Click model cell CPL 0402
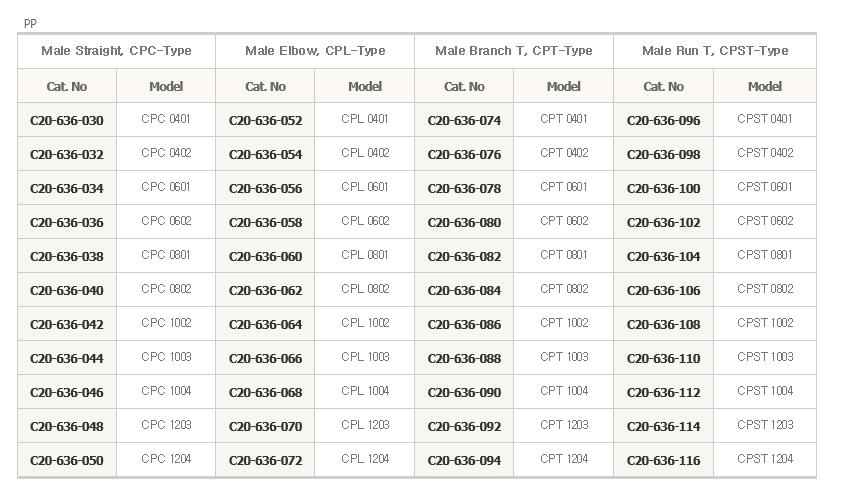 coord(365,153)
